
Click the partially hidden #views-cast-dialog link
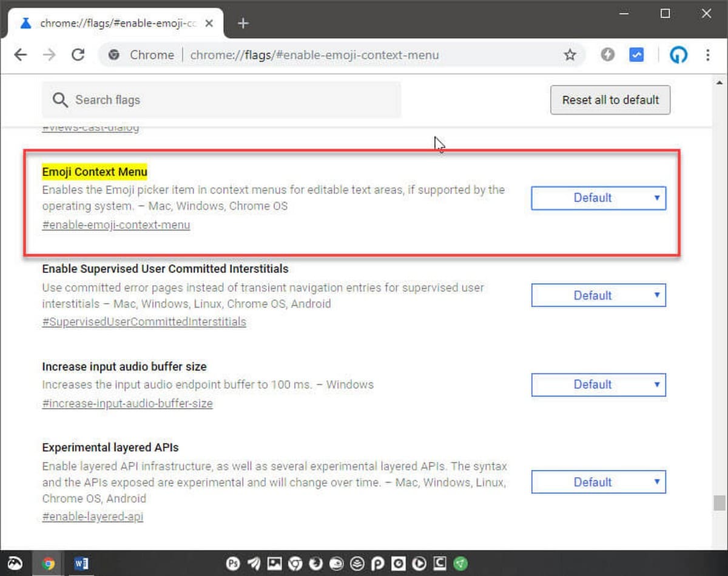tap(90, 129)
